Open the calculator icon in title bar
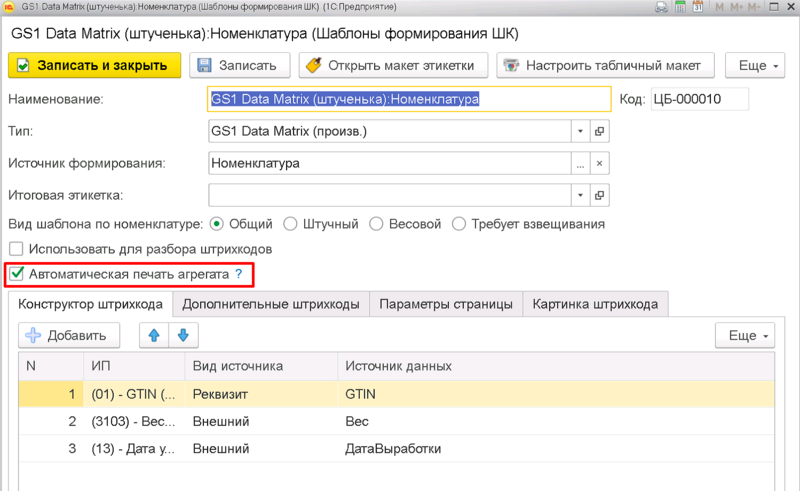 [680, 7]
